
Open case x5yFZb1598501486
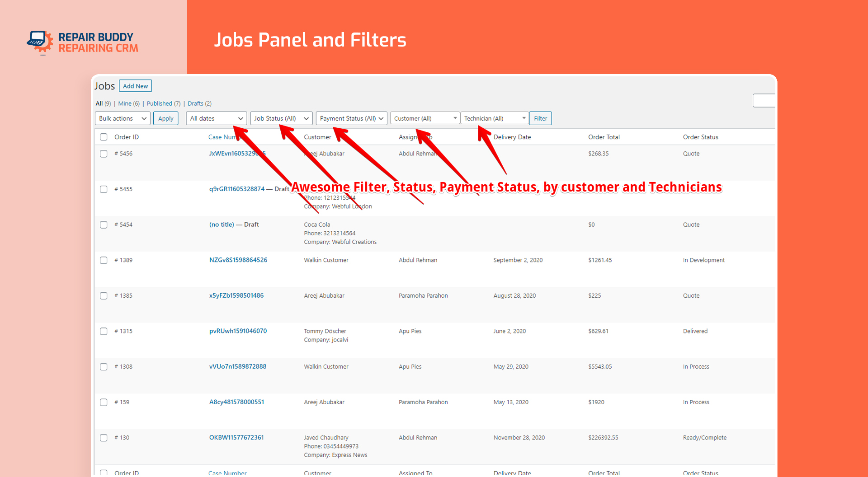click(x=236, y=295)
